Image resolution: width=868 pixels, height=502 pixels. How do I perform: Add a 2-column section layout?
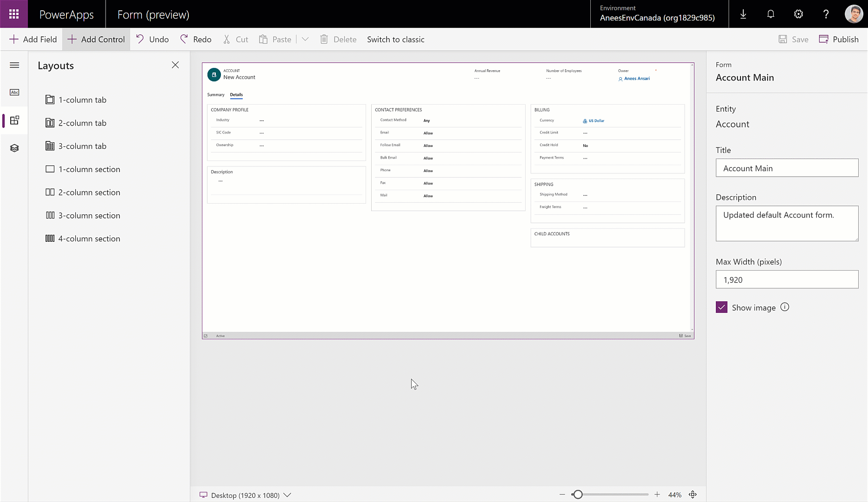coord(83,192)
